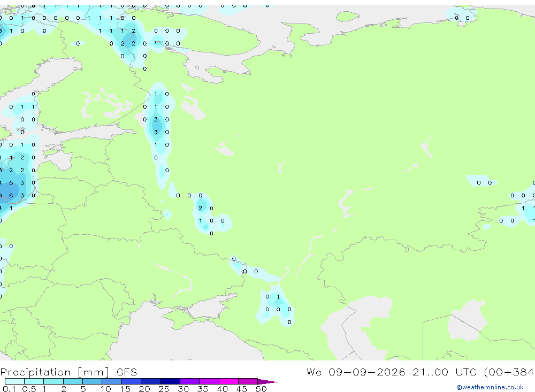Select the 15–20 mm legend color swatch
This screenshot has width=535, height=392.
tap(132, 381)
